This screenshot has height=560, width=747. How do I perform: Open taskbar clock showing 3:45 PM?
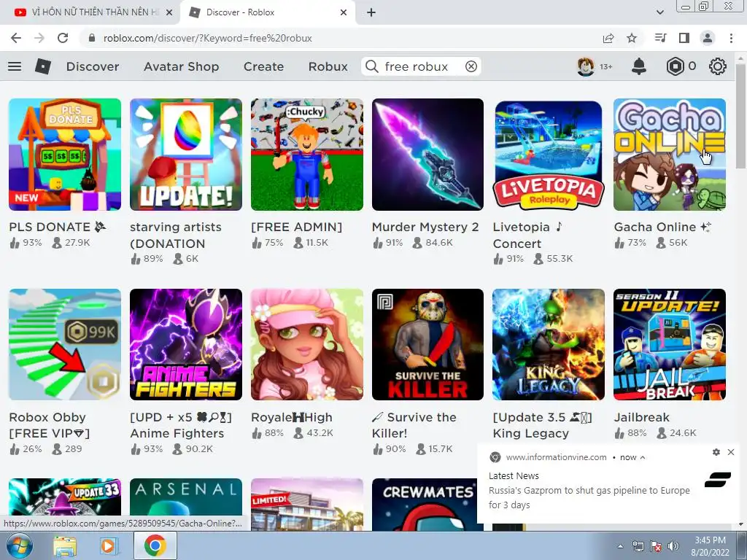click(x=710, y=546)
